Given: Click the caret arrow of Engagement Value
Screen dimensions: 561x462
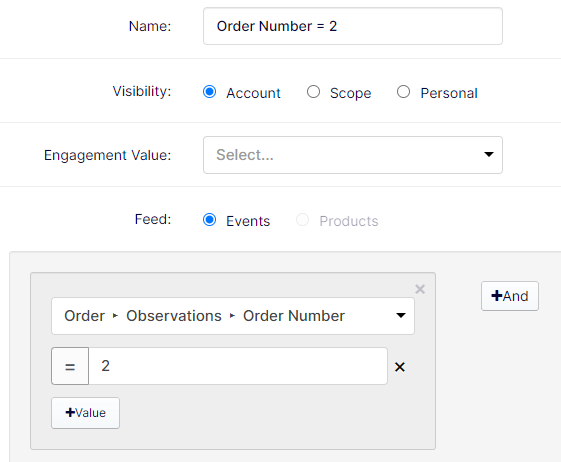Looking at the screenshot, I should (489, 154).
